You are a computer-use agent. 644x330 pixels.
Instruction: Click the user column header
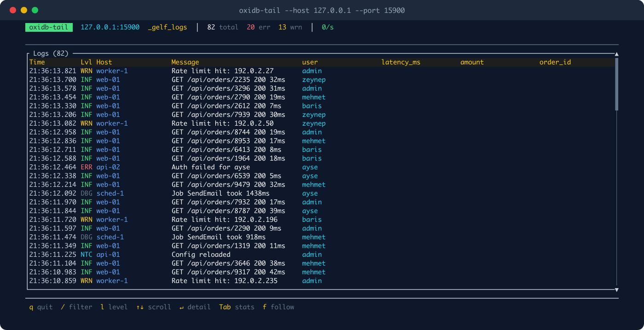tap(310, 62)
